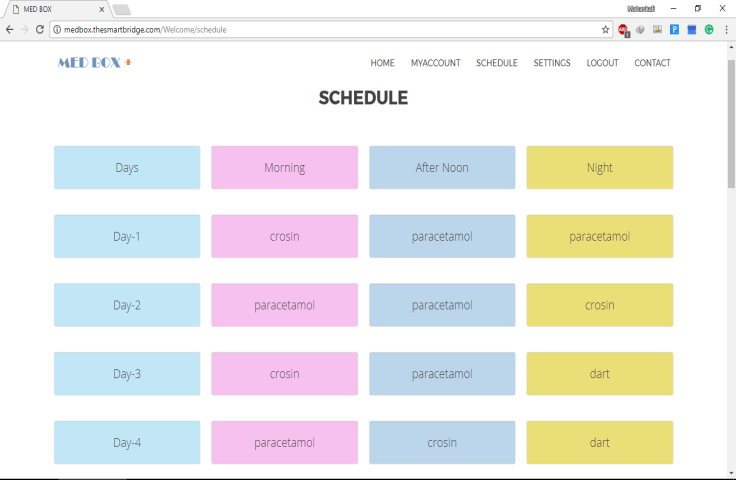Select the Day-3 Night dart cell

[599, 374]
